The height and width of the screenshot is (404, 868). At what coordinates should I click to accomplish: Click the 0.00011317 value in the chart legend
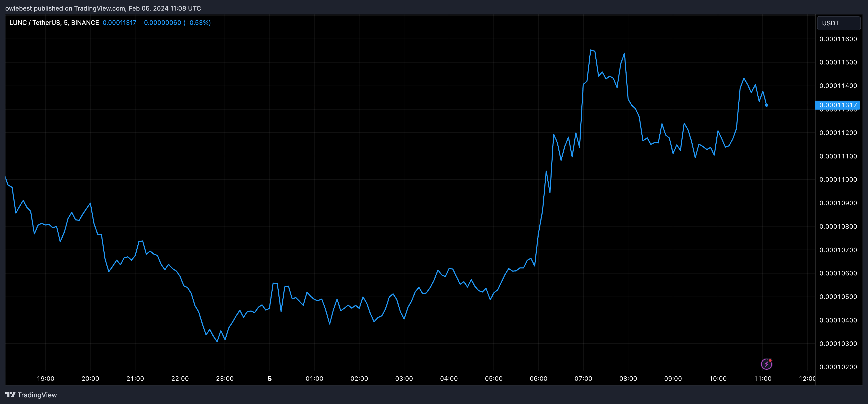119,22
